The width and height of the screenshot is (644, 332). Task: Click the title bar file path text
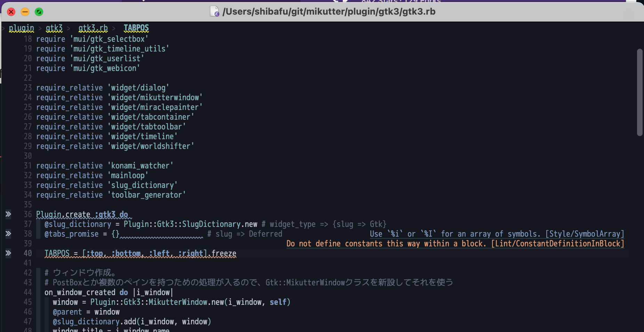pos(329,11)
